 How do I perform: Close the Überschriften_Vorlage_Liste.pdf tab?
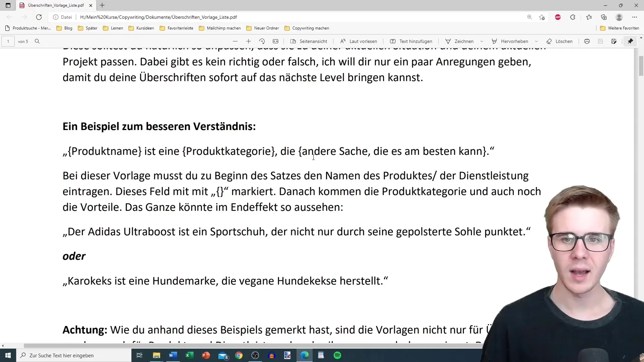click(x=91, y=5)
